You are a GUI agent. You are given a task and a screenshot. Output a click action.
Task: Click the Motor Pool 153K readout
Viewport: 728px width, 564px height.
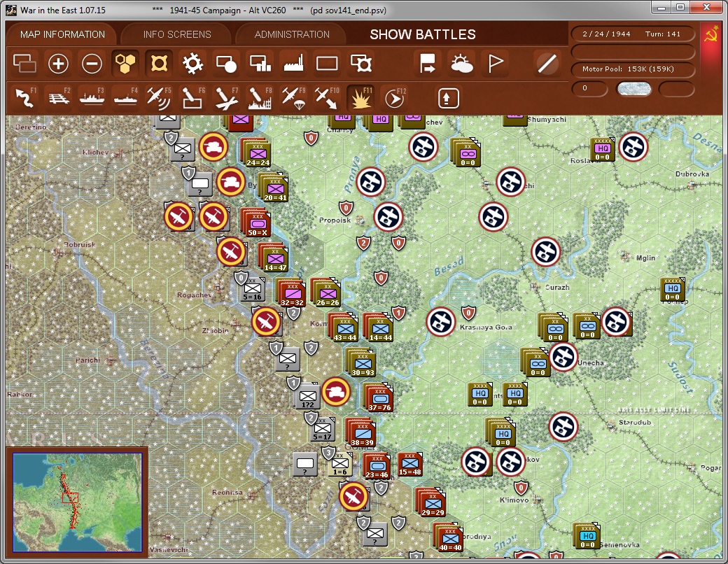coord(633,69)
